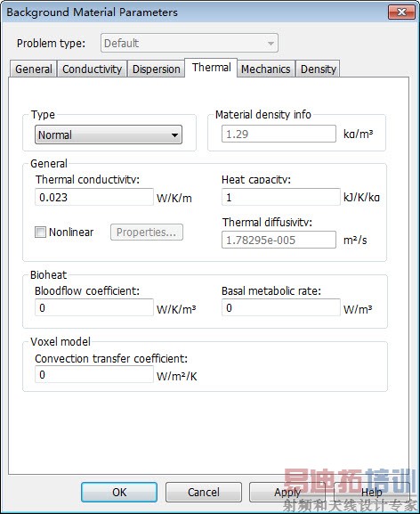Cancel the dialog changes
420x514 pixels.
coord(203,492)
